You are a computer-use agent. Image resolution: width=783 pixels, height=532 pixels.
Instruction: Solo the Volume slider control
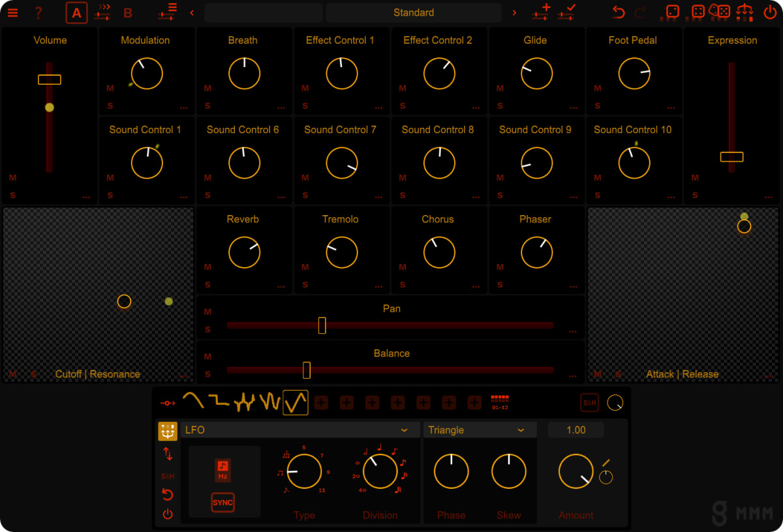coord(12,195)
